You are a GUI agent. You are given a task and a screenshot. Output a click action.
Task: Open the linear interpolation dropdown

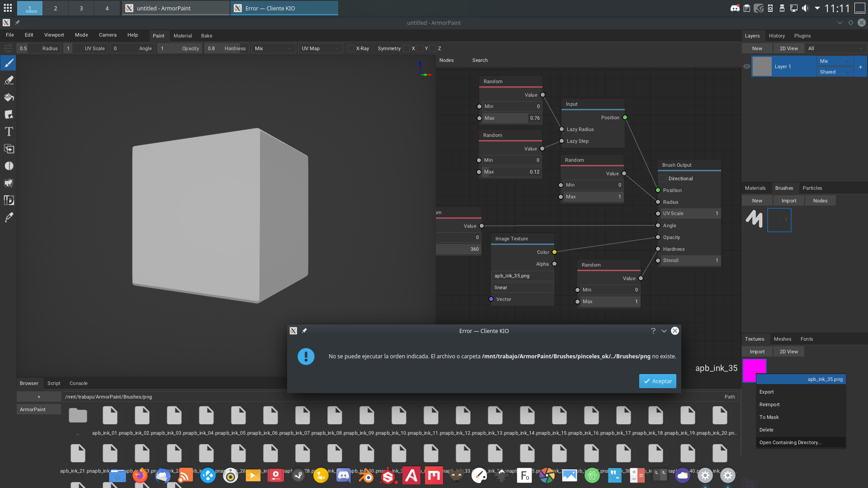pos(522,287)
